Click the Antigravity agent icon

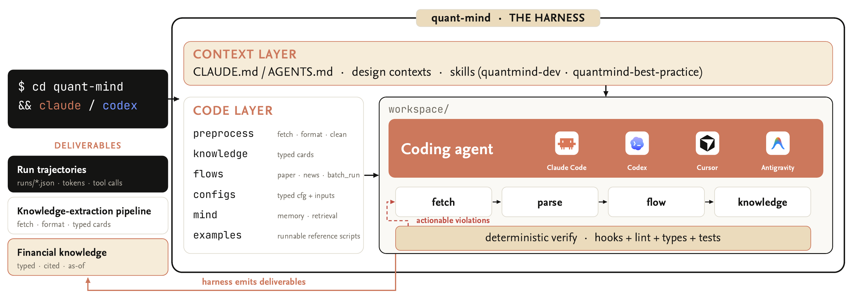pyautogui.click(x=778, y=143)
